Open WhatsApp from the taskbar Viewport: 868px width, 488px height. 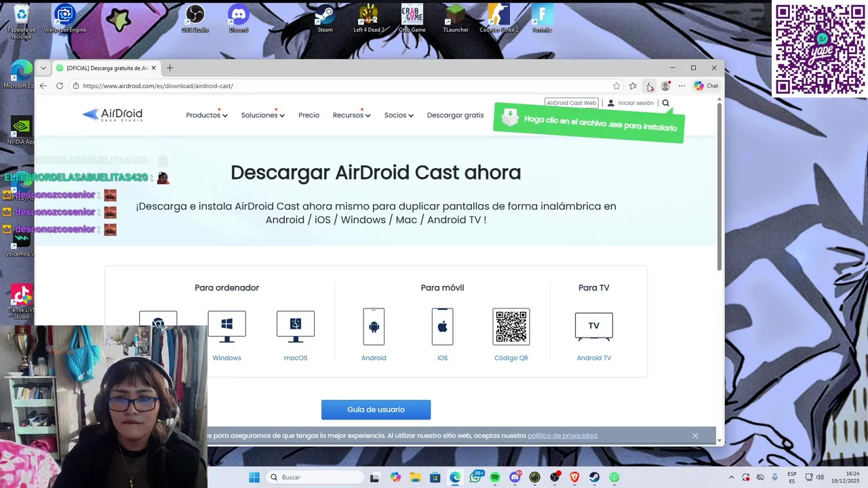[x=475, y=477]
